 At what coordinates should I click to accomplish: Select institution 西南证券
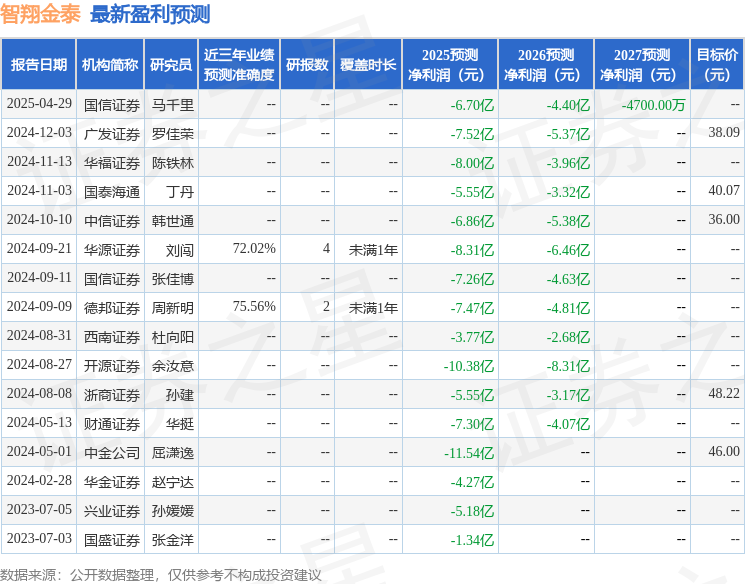[112, 336]
